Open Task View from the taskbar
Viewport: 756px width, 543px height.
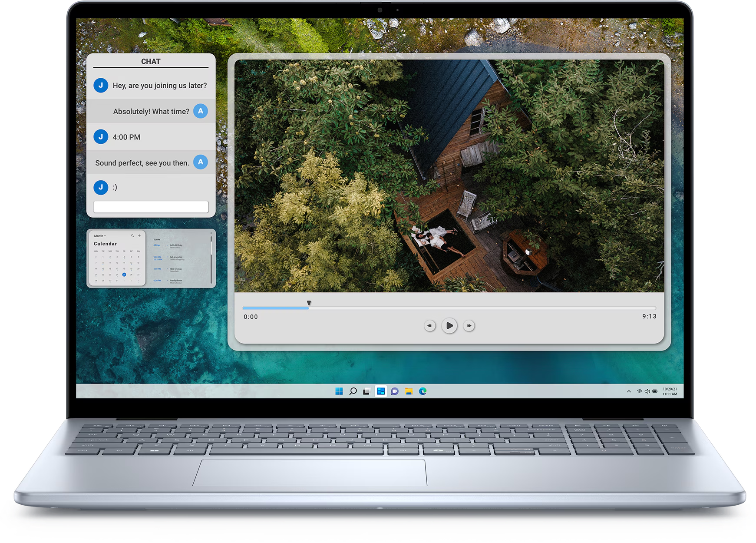click(x=366, y=391)
